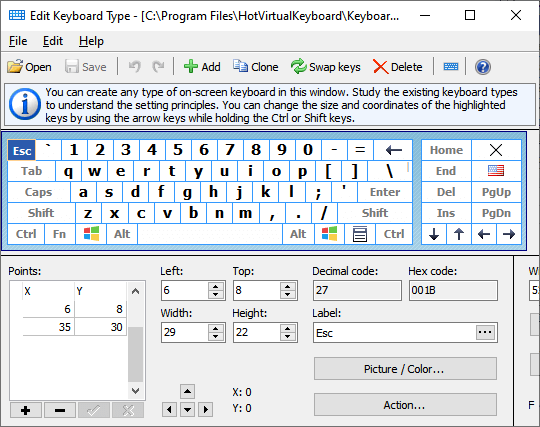This screenshot has width=540, height=427.
Task: Click the Action... button
Action: (405, 405)
